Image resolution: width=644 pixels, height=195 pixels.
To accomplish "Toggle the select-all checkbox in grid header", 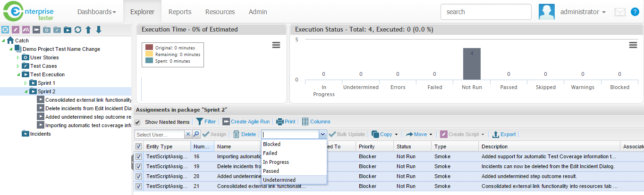I will [139, 146].
